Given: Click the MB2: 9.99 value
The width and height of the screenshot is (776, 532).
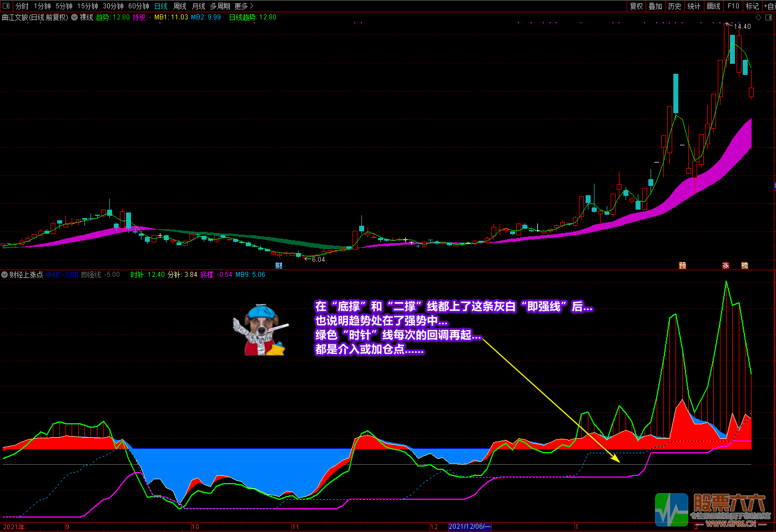Looking at the screenshot, I should coord(206,17).
